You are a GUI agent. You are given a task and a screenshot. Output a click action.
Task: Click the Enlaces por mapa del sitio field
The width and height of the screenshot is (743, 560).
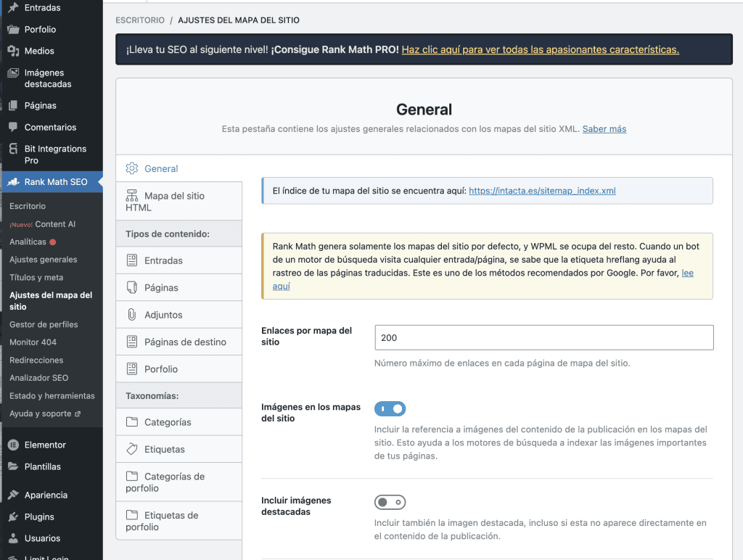[543, 337]
